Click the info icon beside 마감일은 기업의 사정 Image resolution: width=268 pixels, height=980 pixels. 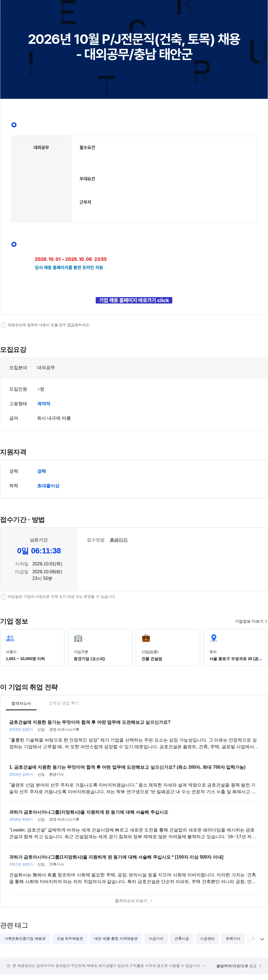point(3,597)
